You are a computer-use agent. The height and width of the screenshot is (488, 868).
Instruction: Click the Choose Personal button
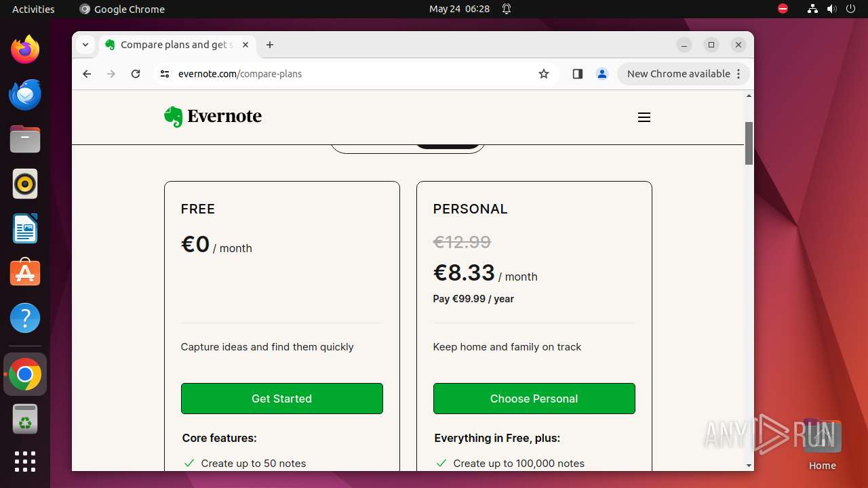click(x=534, y=399)
